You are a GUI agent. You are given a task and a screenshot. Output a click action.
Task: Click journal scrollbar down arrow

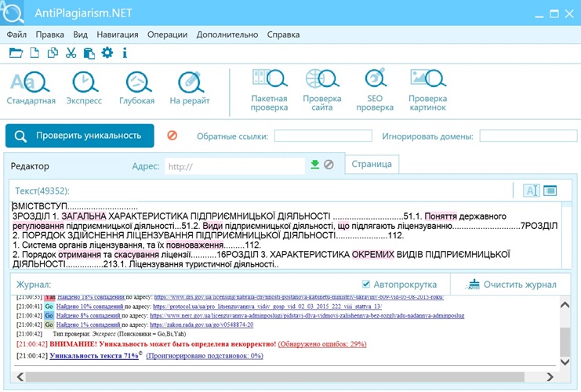(565, 361)
